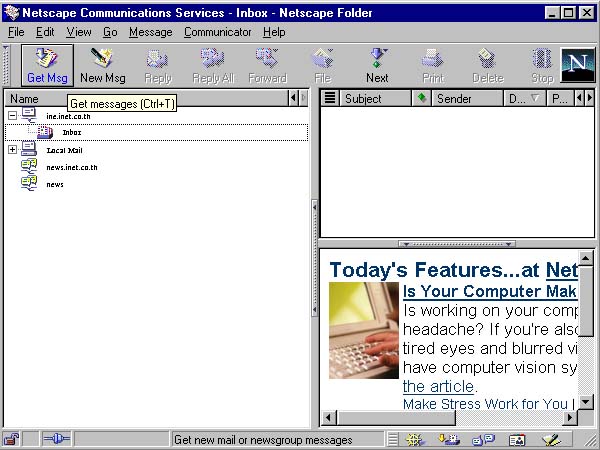Click the Forward toolbar icon
This screenshot has width=600, height=450.
[x=267, y=65]
